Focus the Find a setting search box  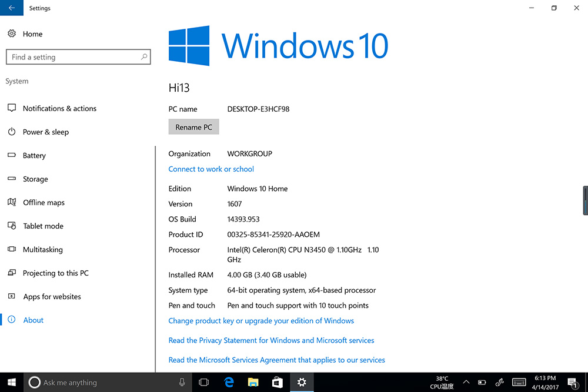(x=78, y=57)
